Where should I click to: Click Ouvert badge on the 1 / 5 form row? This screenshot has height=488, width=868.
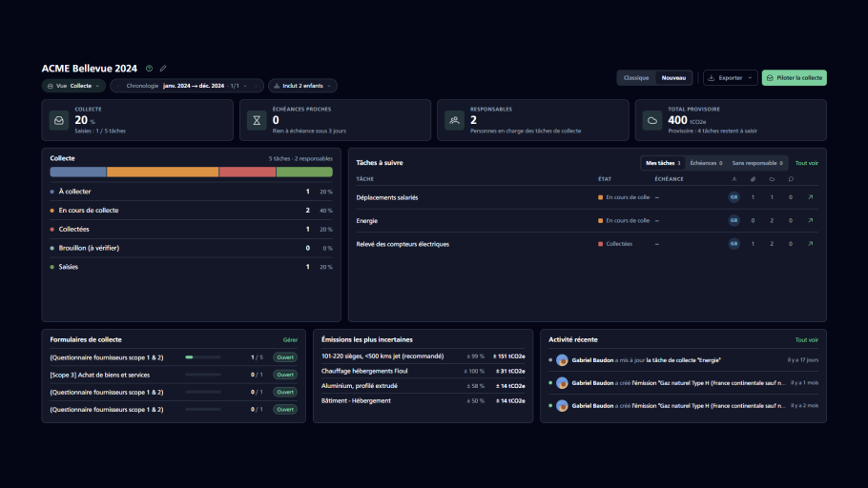[x=285, y=357]
